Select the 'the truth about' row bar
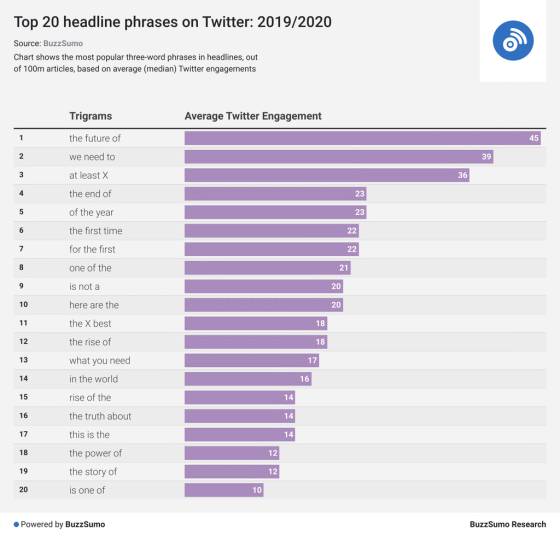This screenshot has width=560, height=536. [240, 416]
